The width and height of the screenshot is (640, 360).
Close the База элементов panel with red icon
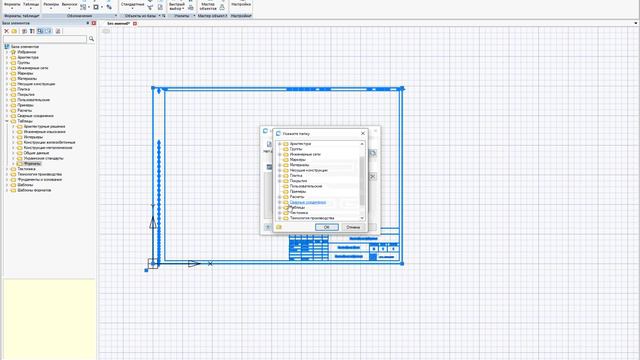(x=94, y=23)
